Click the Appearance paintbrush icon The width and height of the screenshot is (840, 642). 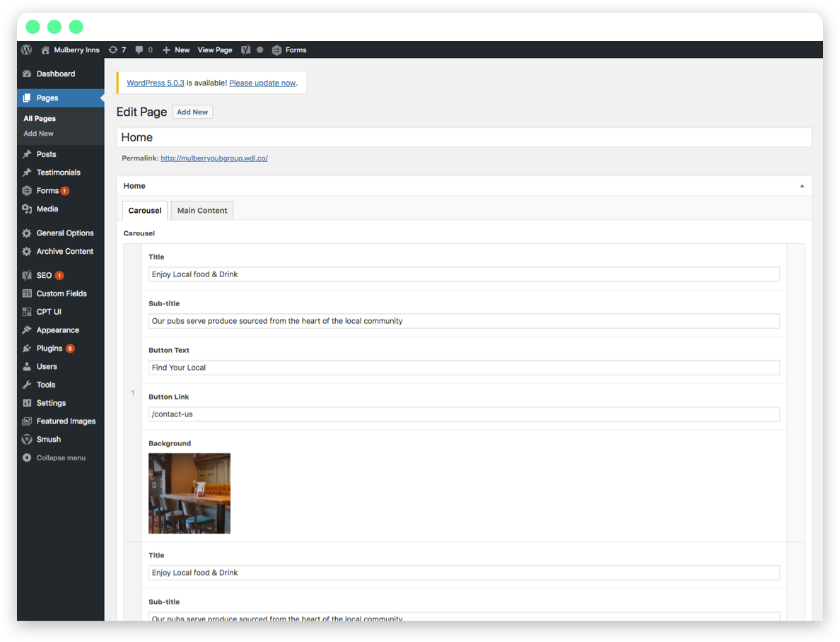point(27,330)
